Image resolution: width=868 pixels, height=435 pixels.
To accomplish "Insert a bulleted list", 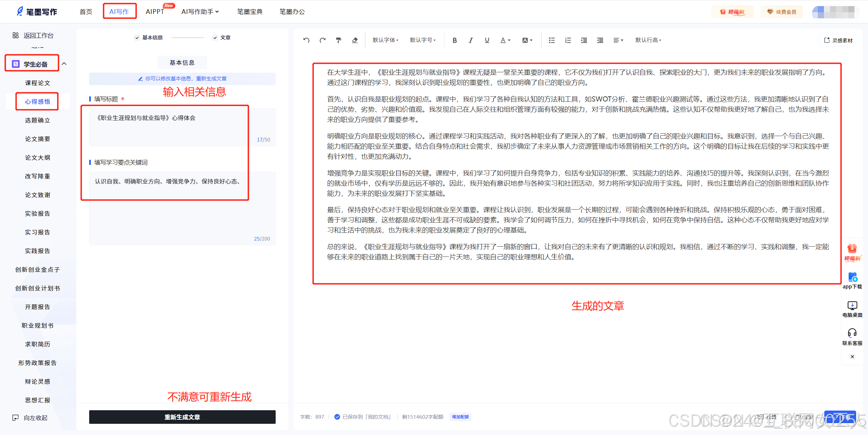I will 552,40.
